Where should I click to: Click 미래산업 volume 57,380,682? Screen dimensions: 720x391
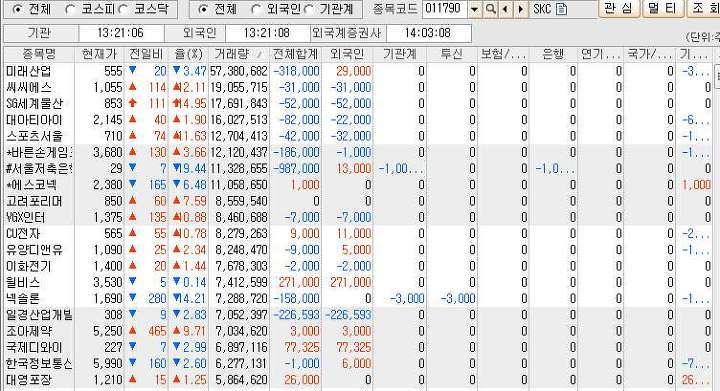pos(239,71)
